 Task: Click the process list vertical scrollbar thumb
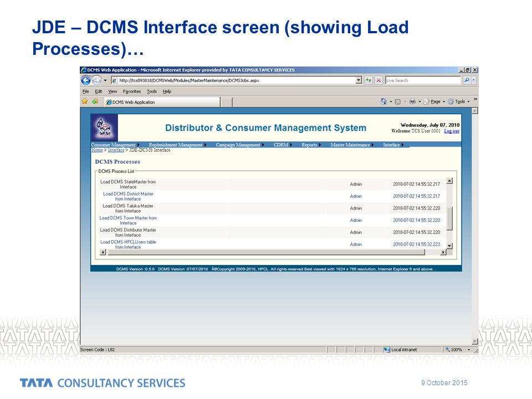pyautogui.click(x=449, y=218)
